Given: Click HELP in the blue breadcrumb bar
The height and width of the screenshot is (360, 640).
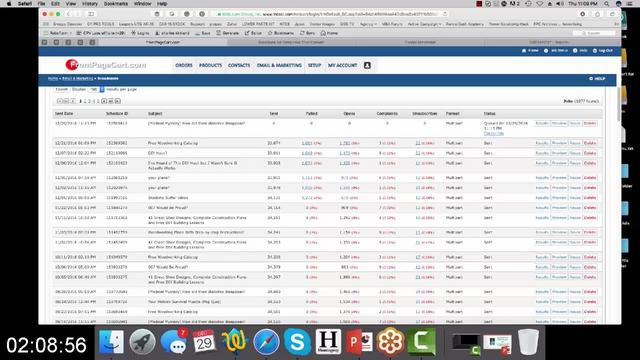Looking at the screenshot, I should pyautogui.click(x=597, y=78).
